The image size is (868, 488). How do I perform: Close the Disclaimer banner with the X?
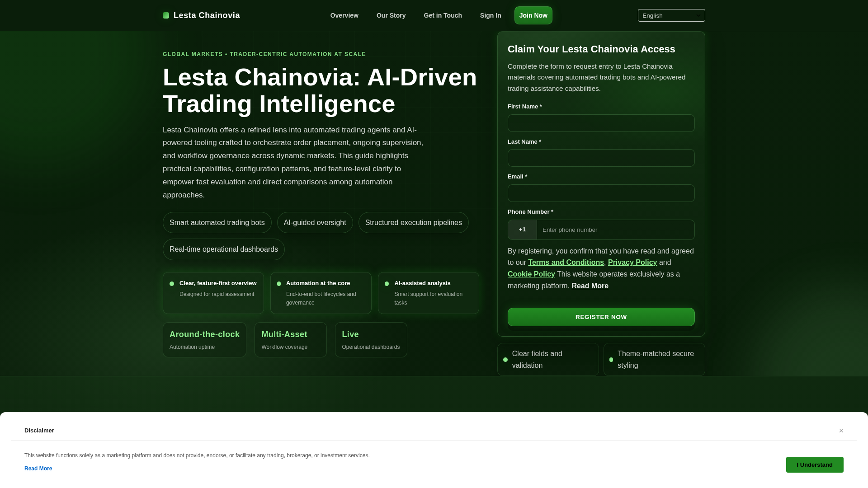pyautogui.click(x=841, y=431)
